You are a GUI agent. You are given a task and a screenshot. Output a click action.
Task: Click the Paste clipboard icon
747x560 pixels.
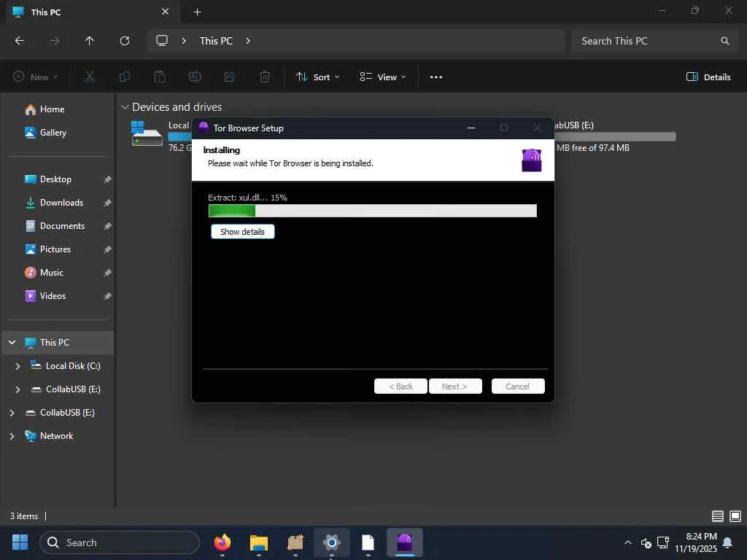160,77
